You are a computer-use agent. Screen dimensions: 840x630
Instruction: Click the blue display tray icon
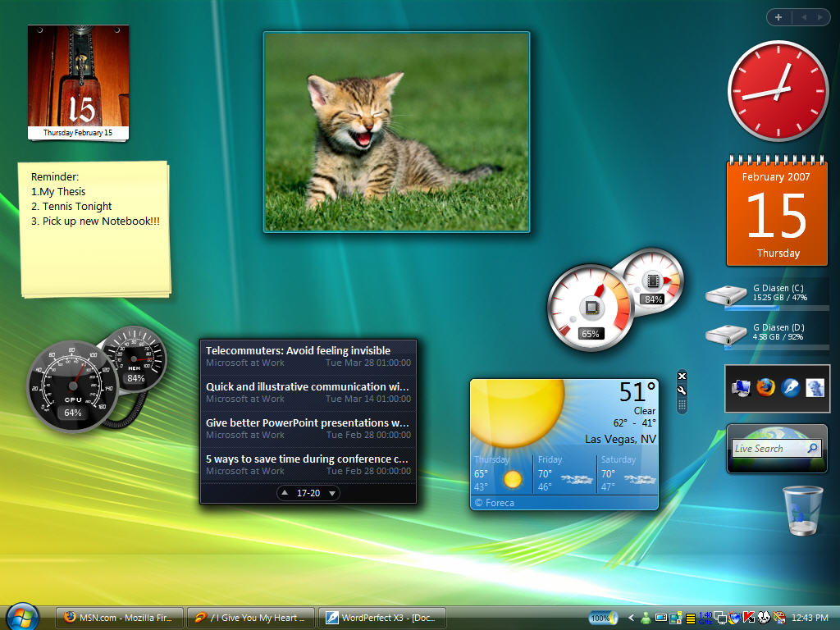661,617
